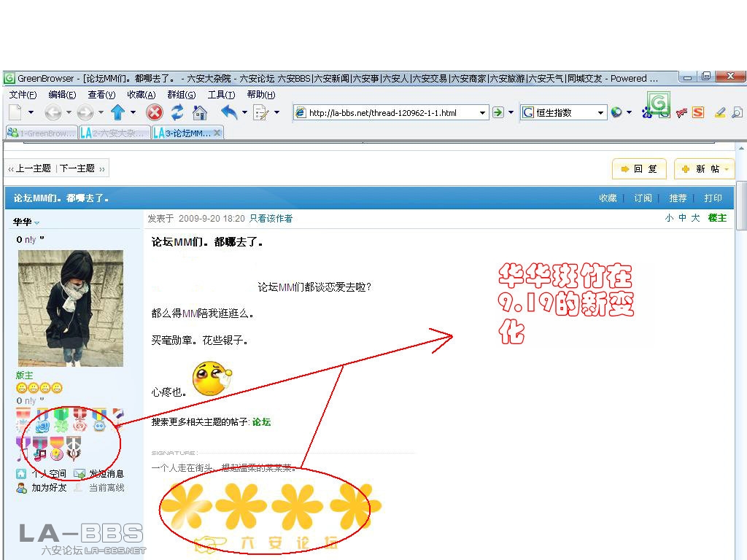747x560 pixels.
Task: Set font size to 小
Action: coord(669,218)
